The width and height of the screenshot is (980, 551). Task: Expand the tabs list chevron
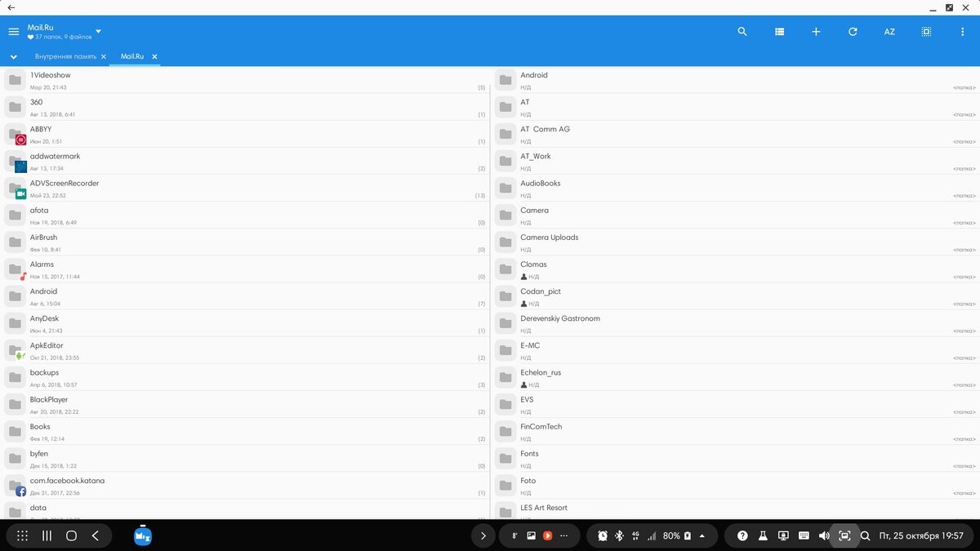point(14,57)
